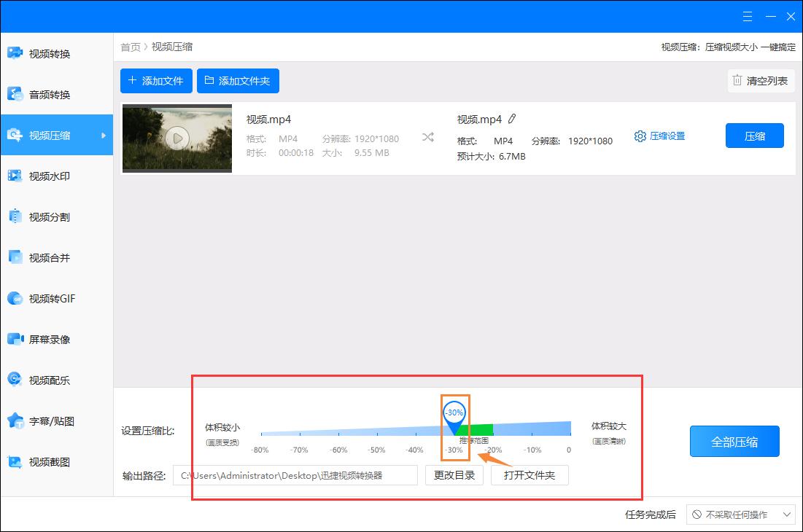Rename 视频.mp4 using the pencil icon
The height and width of the screenshot is (532, 803).
[x=513, y=118]
